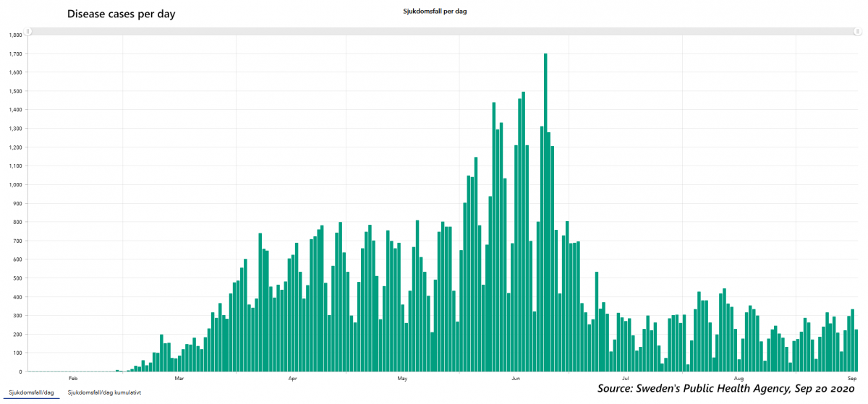The image size is (868, 404).
Task: Click the Aug month marker
Action: coord(739,378)
